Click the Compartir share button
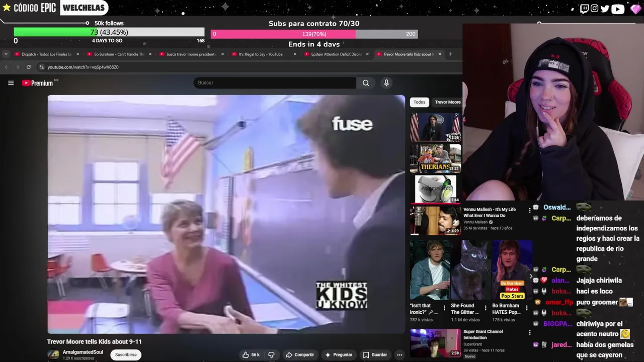Viewport: 644px width, 362px height. (x=299, y=354)
